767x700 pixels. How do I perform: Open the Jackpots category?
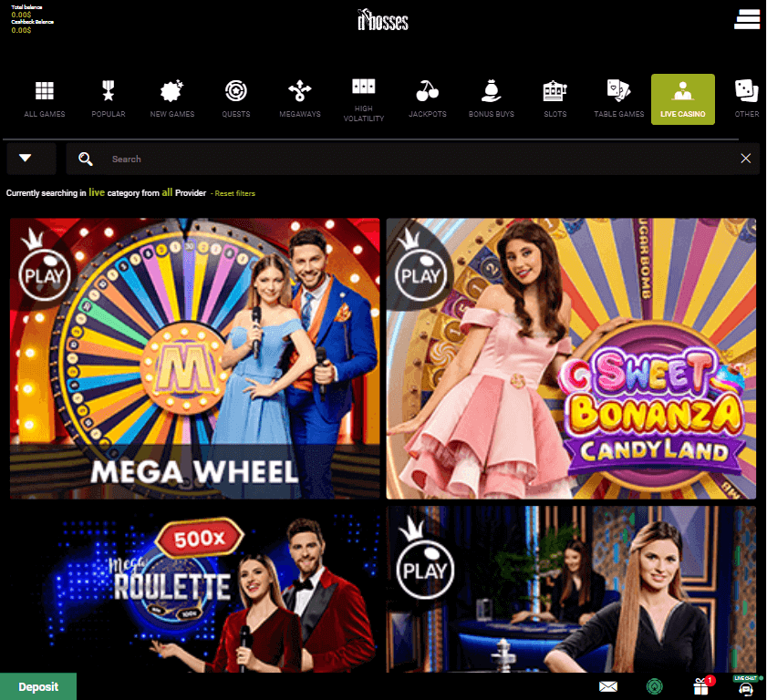427,99
